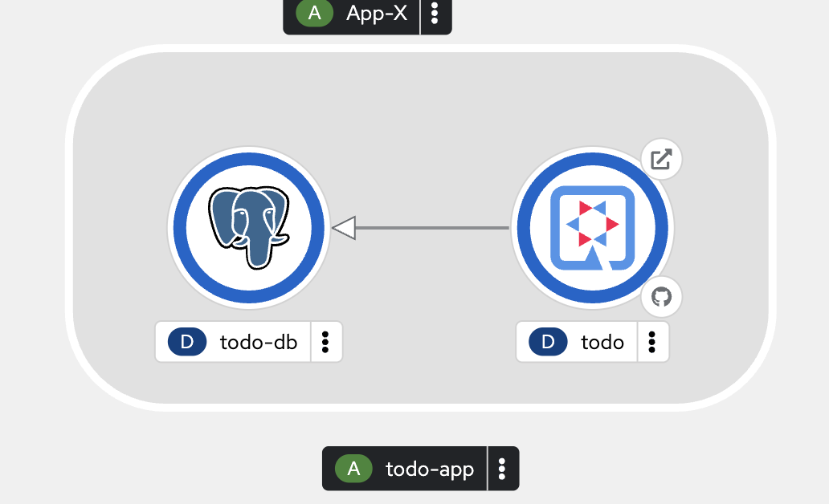Viewport: 829px width, 504px height.
Task: Click the todo label text
Action: coord(602,343)
